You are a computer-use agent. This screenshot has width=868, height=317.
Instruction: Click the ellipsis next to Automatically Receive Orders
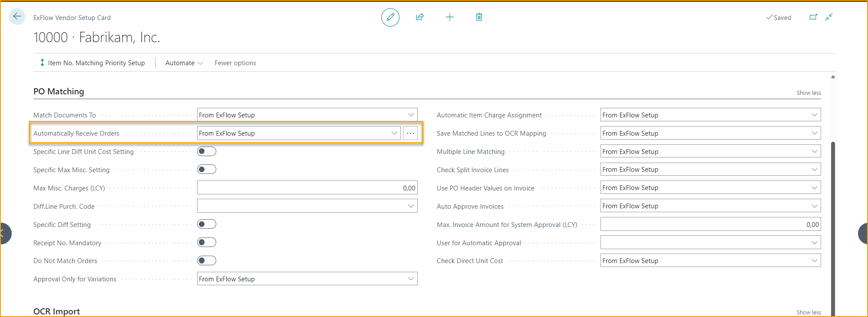click(410, 133)
